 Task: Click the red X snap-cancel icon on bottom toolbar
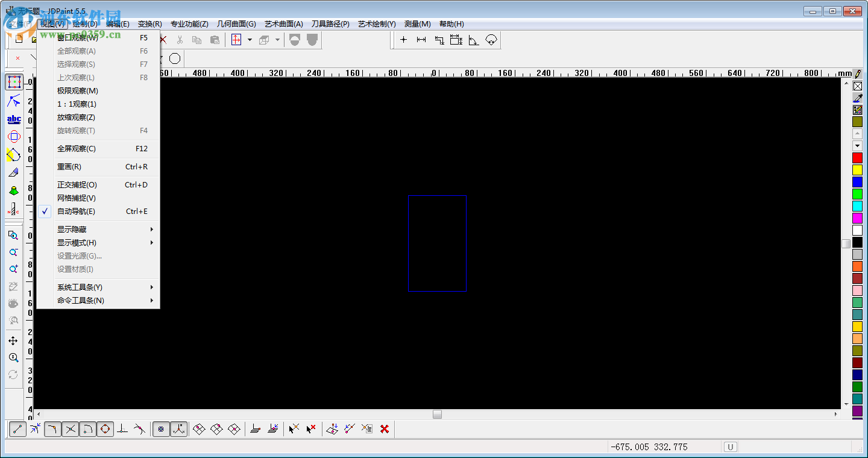pyautogui.click(x=384, y=428)
